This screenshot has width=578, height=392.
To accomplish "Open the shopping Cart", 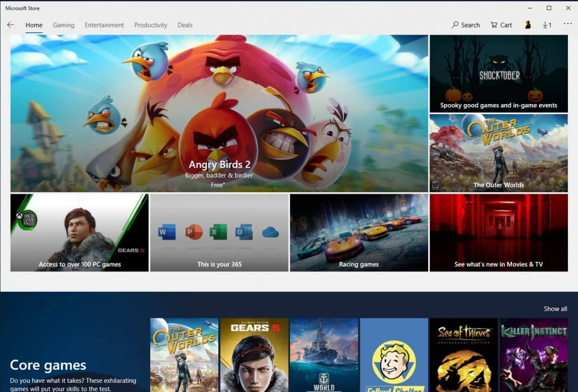I will [500, 25].
